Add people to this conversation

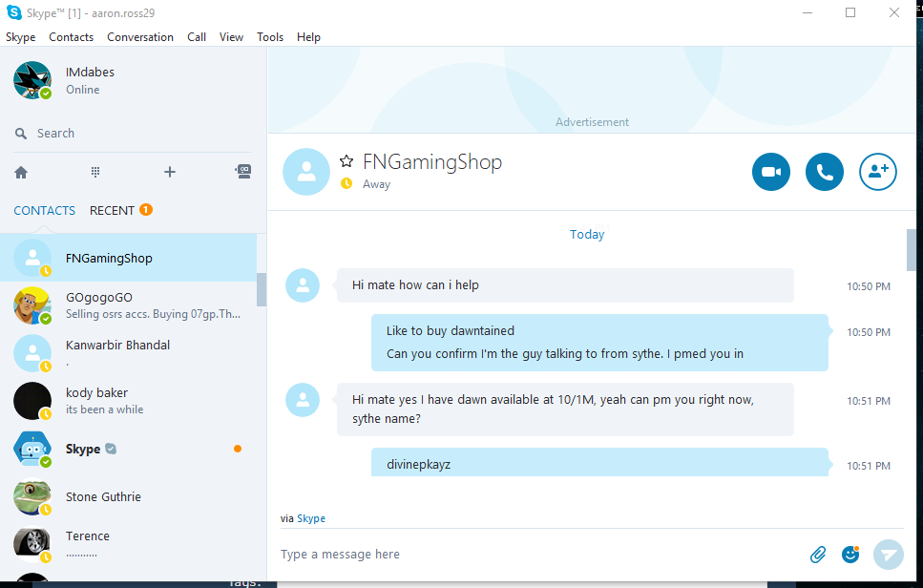click(878, 172)
